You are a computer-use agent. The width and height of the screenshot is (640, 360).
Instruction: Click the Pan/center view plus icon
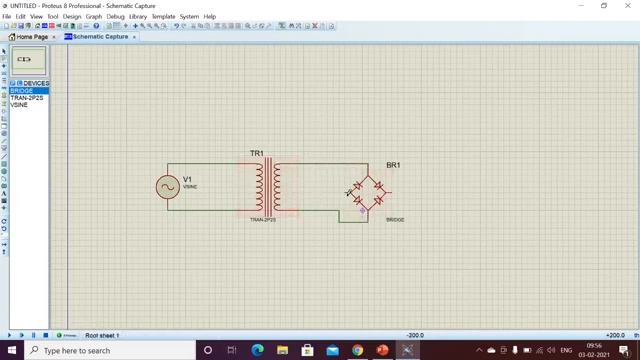[x=135, y=26]
